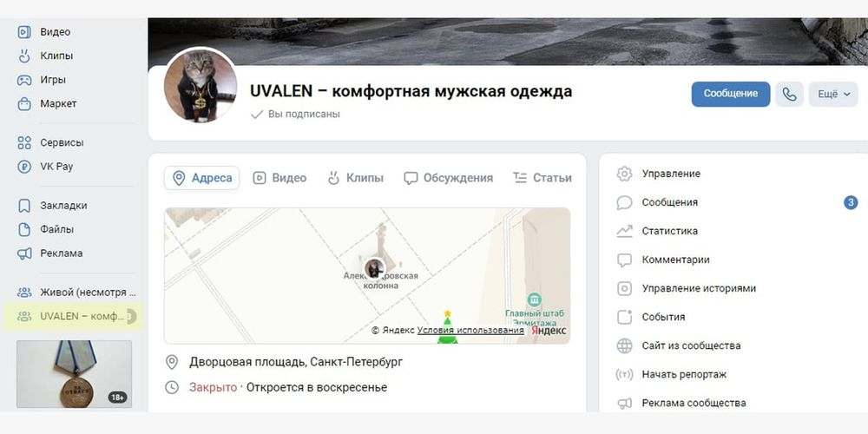Image resolution: width=868 pixels, height=434 pixels.
Task: Click the Игры gamepad icon
Action: click(x=23, y=80)
